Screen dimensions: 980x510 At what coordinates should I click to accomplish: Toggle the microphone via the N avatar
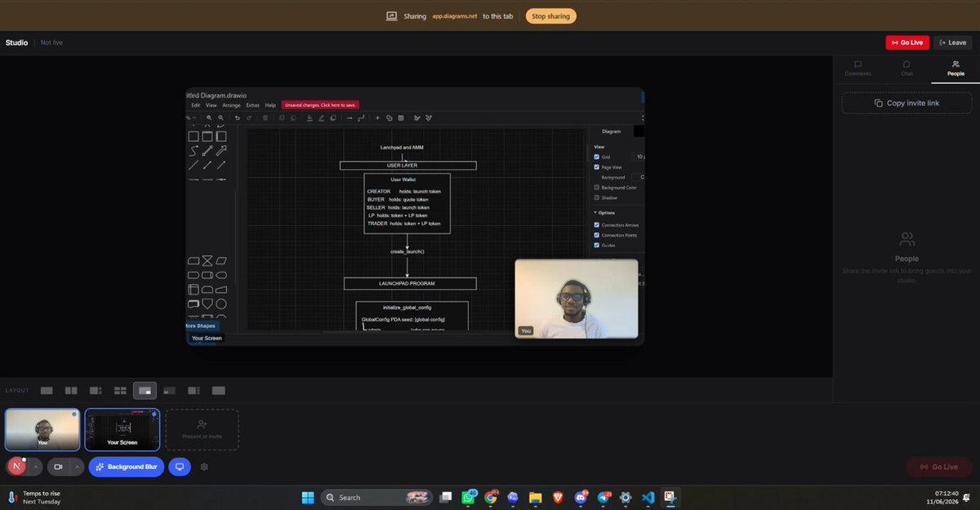[x=16, y=467]
